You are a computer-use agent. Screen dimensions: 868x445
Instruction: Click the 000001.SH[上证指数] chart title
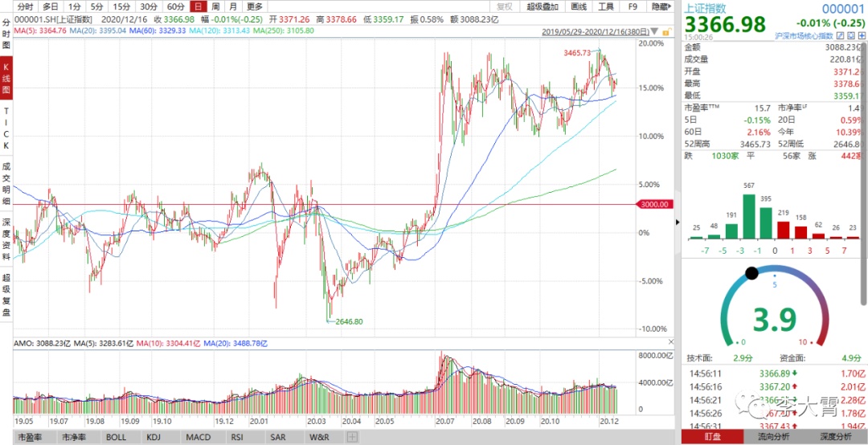53,19
